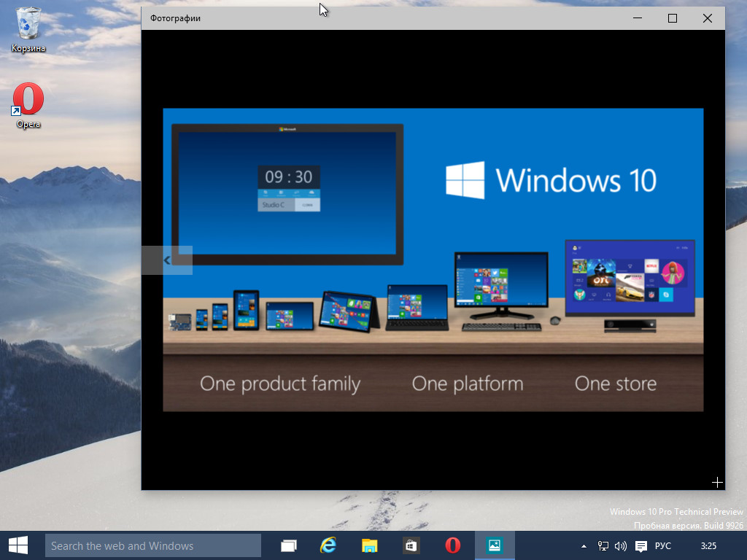Open the Opera desktop shortcut
Viewport: 747px width, 560px height.
pos(28,106)
